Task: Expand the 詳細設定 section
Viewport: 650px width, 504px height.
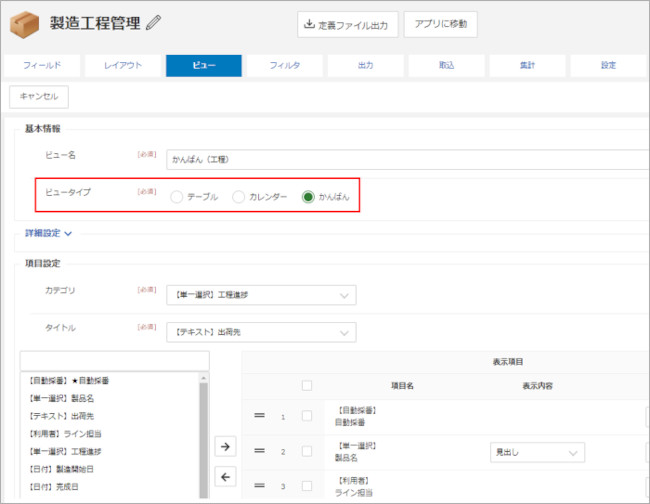Action: point(49,233)
